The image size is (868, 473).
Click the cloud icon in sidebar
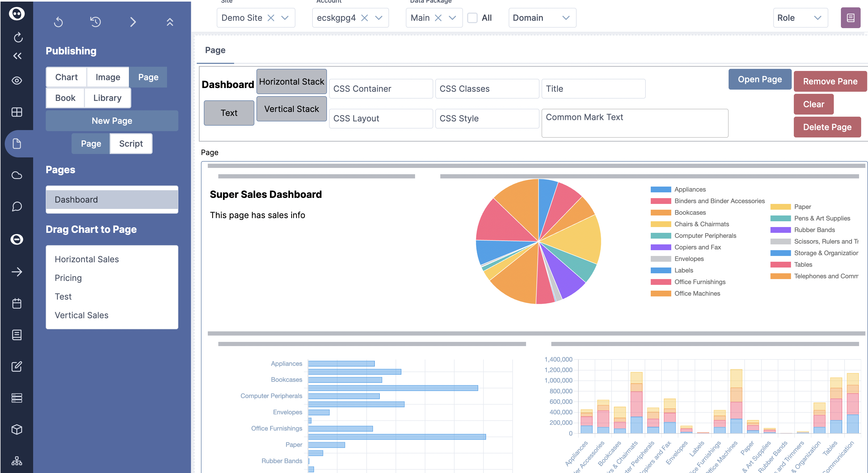coord(17,175)
